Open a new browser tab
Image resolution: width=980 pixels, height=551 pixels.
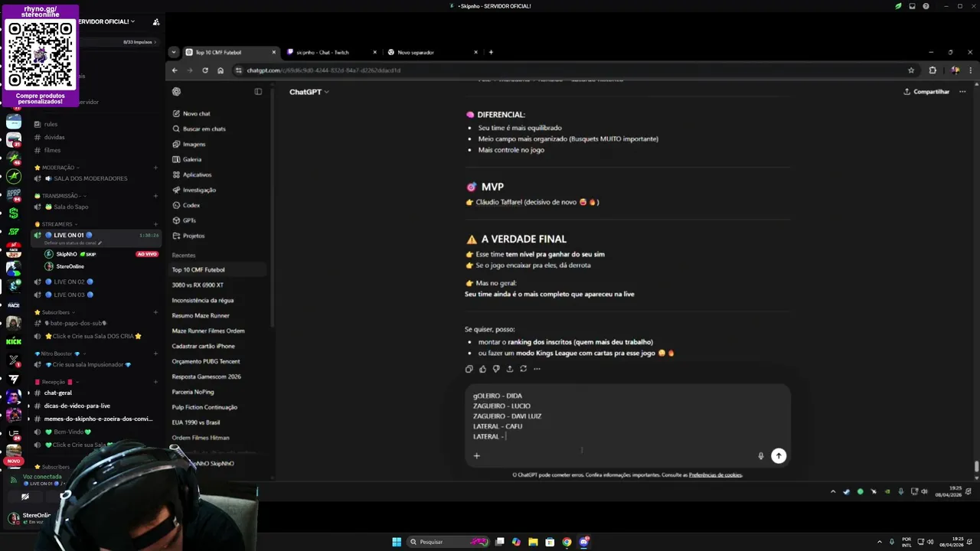pos(491,52)
